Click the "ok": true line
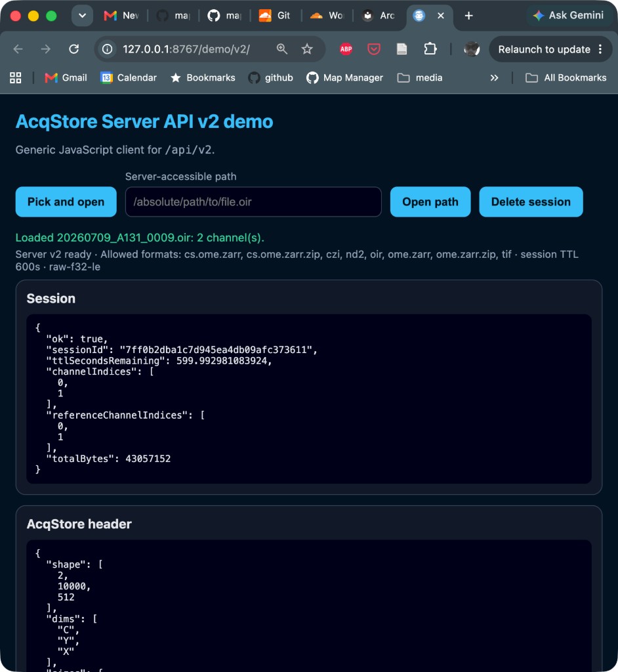618x672 pixels. pos(77,339)
